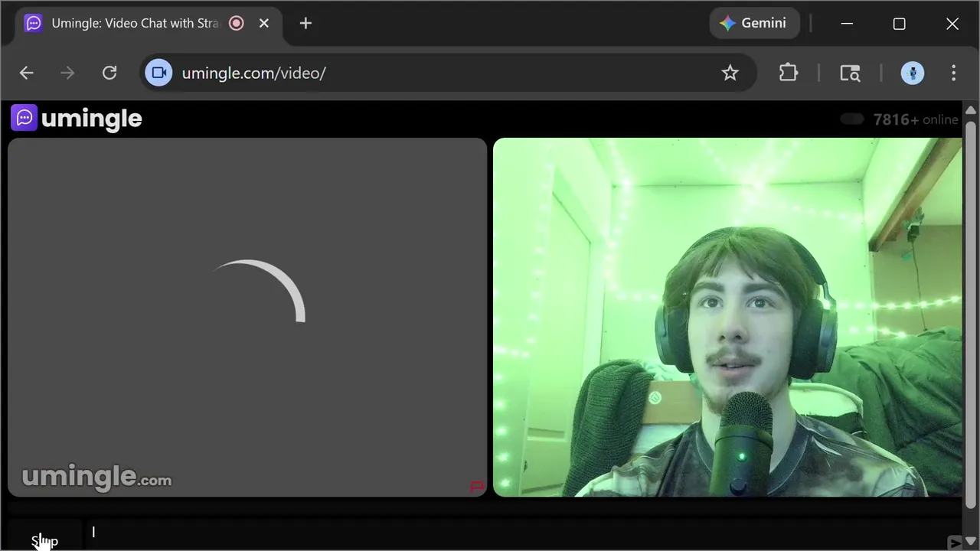Viewport: 980px width, 551px height.
Task: Close the Umingle tab
Action: 263,23
